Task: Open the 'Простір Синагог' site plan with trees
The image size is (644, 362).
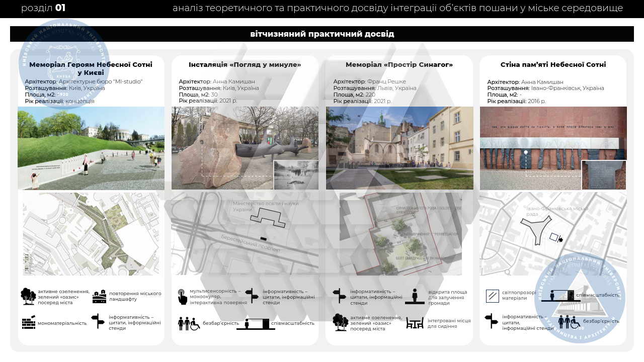Action: [x=400, y=234]
